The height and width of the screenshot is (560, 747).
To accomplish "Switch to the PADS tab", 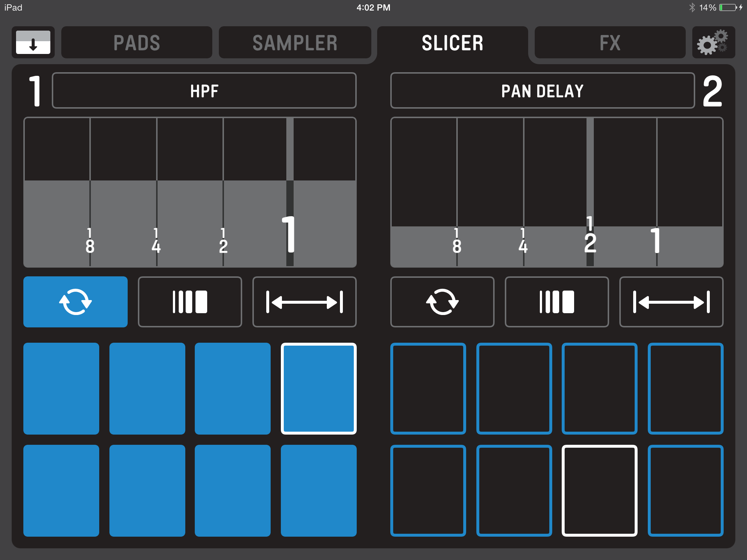I will [x=137, y=42].
